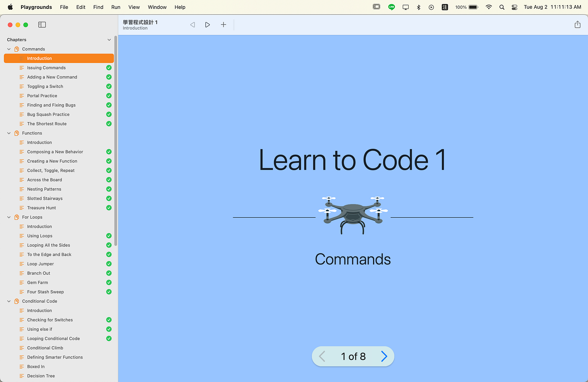588x382 pixels.
Task: Collapse the Commands chapter chevron
Action: (x=8, y=49)
